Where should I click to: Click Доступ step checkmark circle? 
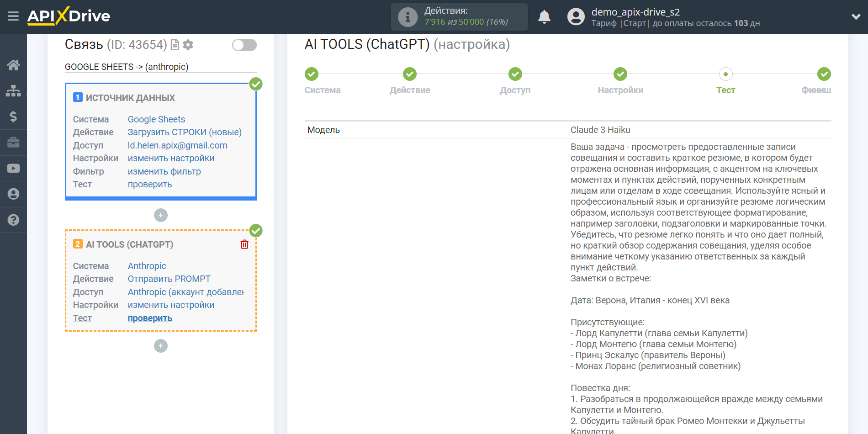tap(515, 74)
